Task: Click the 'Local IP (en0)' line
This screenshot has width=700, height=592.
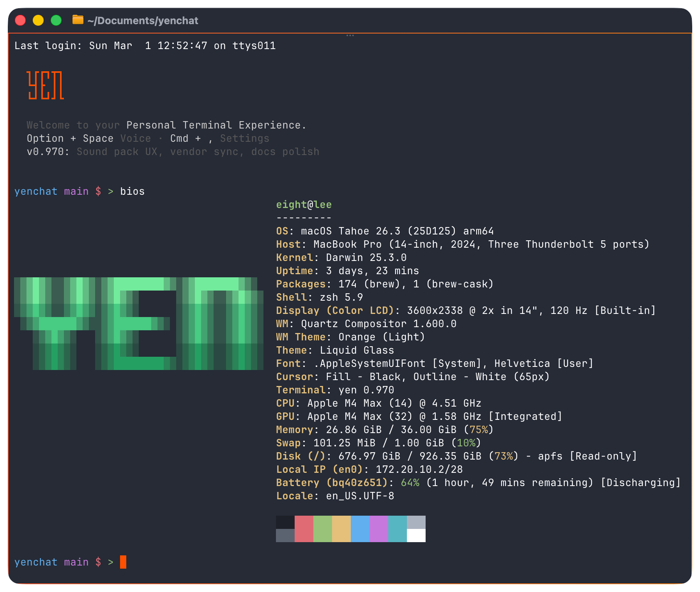Action: point(369,469)
